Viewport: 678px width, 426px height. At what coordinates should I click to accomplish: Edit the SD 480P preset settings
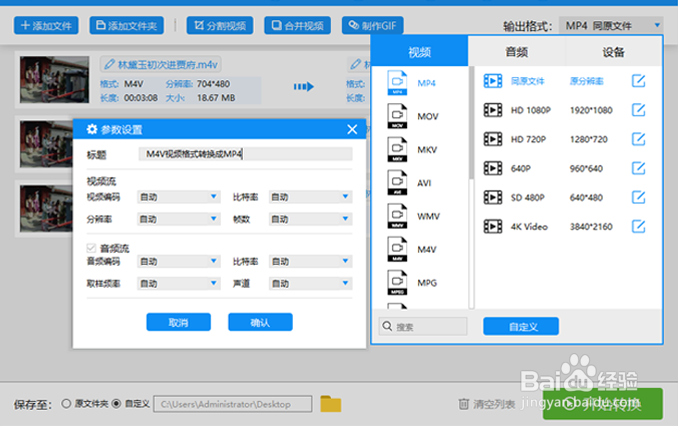point(638,197)
